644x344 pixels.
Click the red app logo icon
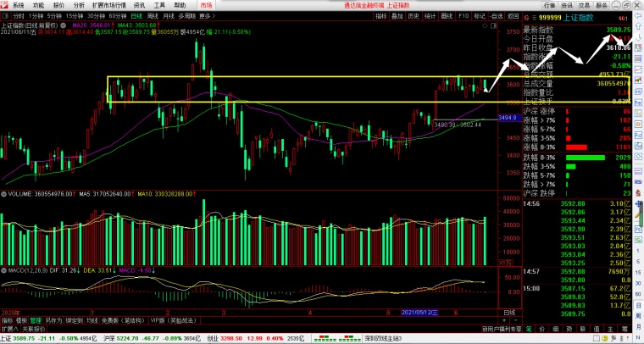pos(6,5)
